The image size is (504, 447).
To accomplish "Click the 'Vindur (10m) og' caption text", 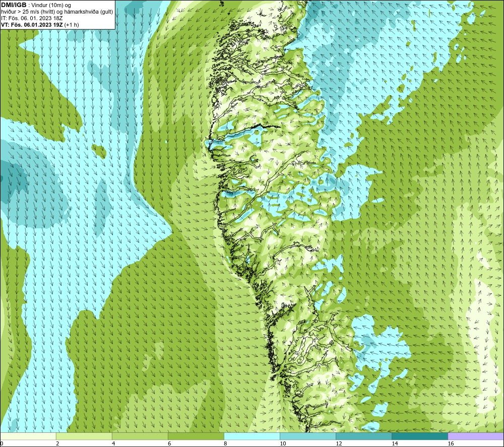I will tap(51, 6).
